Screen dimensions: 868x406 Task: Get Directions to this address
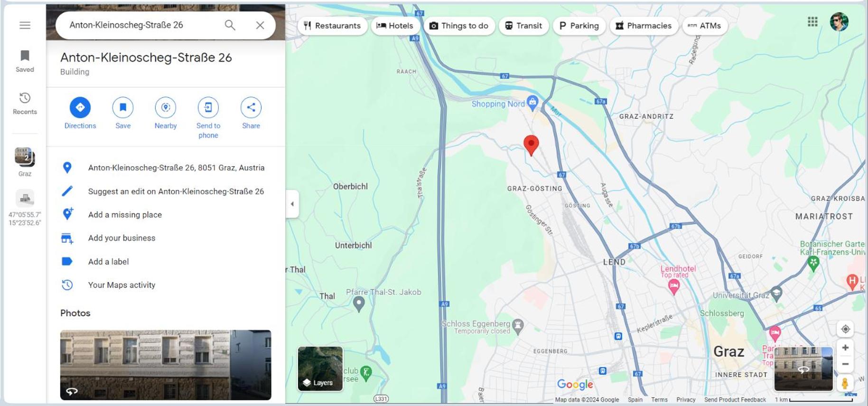[80, 113]
